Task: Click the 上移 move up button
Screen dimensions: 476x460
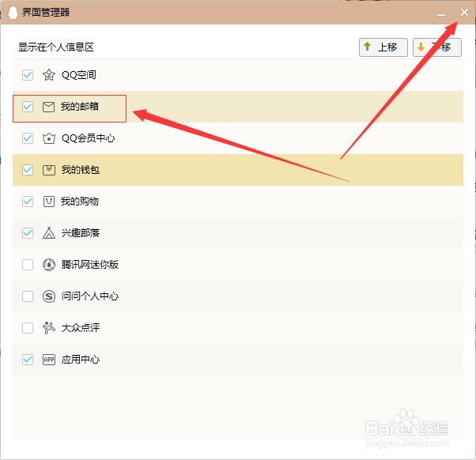Action: coord(383,47)
